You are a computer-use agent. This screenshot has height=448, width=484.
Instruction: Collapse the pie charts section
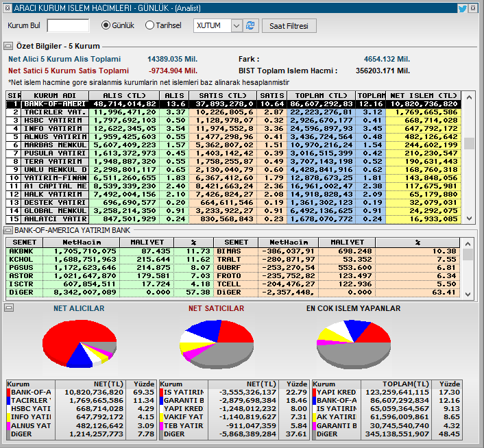click(10, 308)
